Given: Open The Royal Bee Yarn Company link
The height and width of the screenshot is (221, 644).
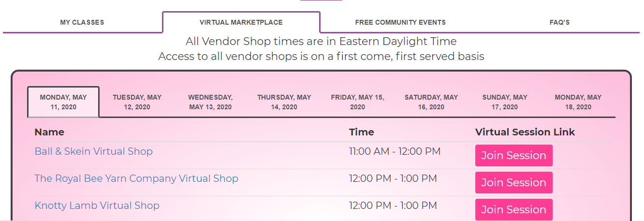Looking at the screenshot, I should tap(136, 178).
